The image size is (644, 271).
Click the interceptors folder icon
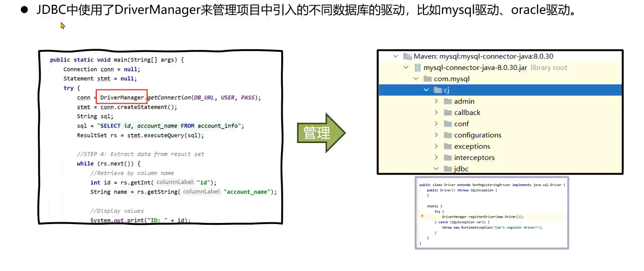point(448,158)
